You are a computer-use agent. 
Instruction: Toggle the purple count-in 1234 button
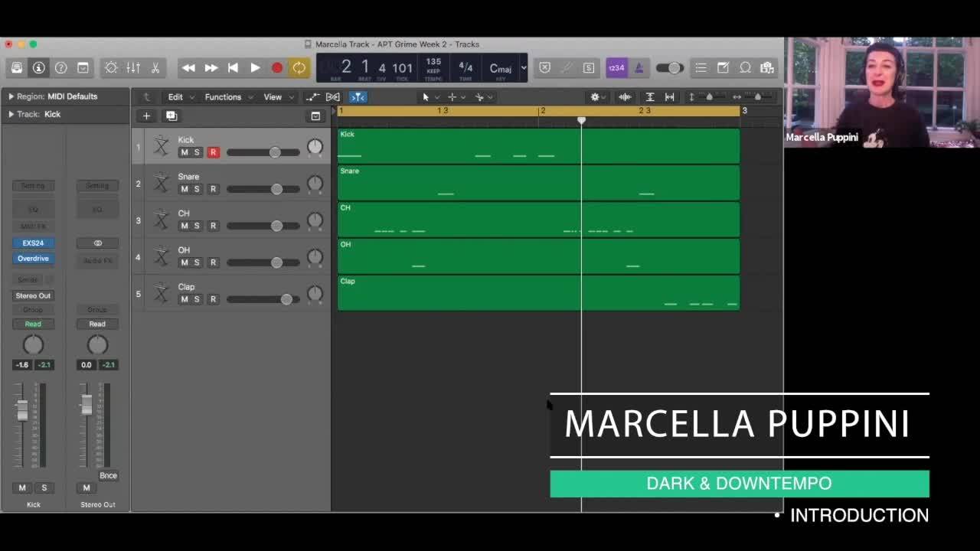pos(616,67)
